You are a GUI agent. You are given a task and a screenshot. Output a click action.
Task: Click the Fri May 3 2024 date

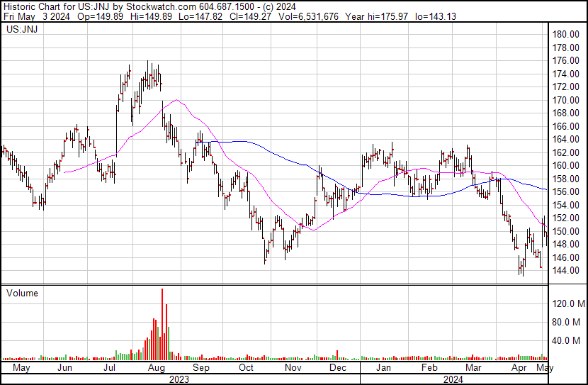pos(36,16)
